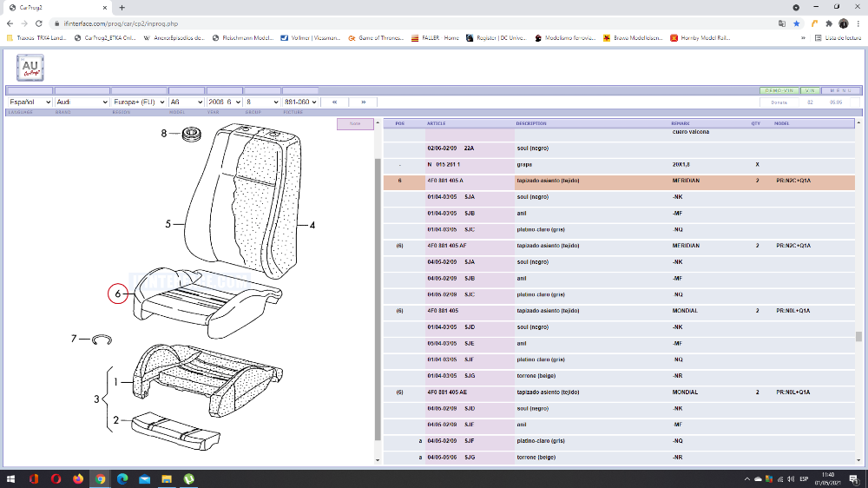The height and width of the screenshot is (488, 868).
Task: Select article 4F0 881 405 AE row
Action: (619, 392)
